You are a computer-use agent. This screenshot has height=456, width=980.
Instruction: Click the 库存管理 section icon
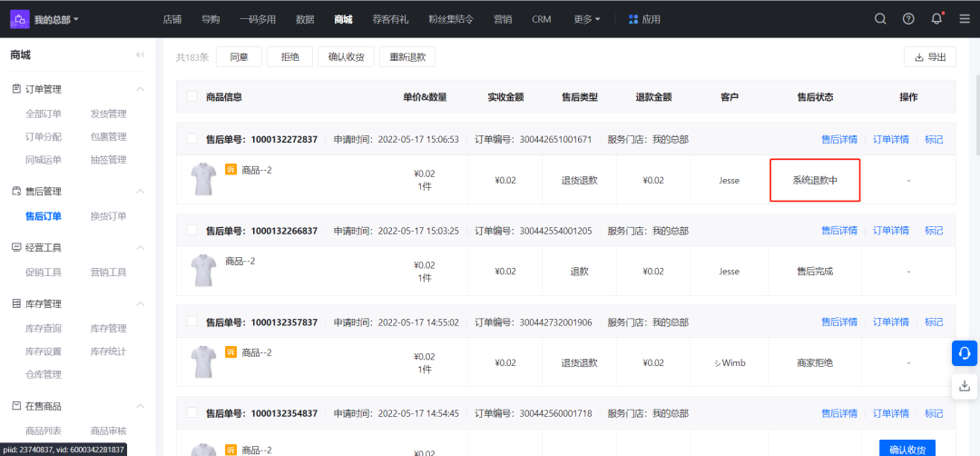point(17,303)
